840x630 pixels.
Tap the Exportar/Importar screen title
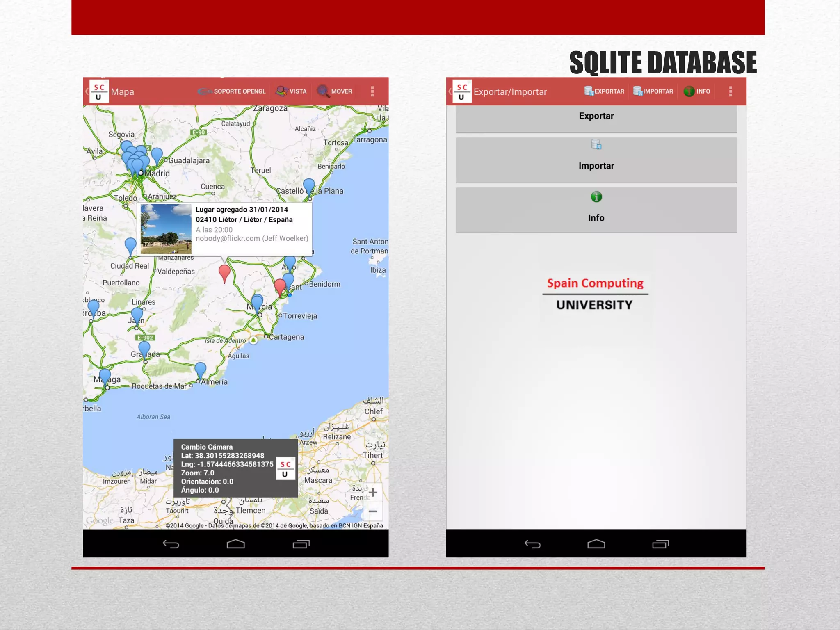510,92
